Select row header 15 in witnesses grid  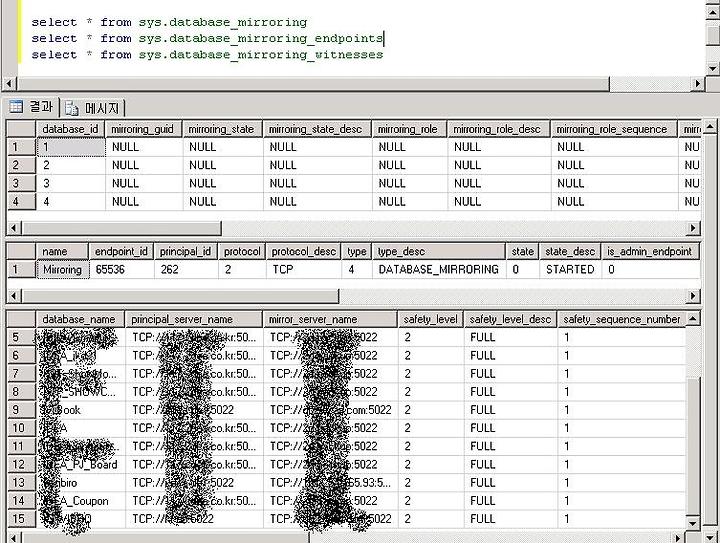point(21,519)
